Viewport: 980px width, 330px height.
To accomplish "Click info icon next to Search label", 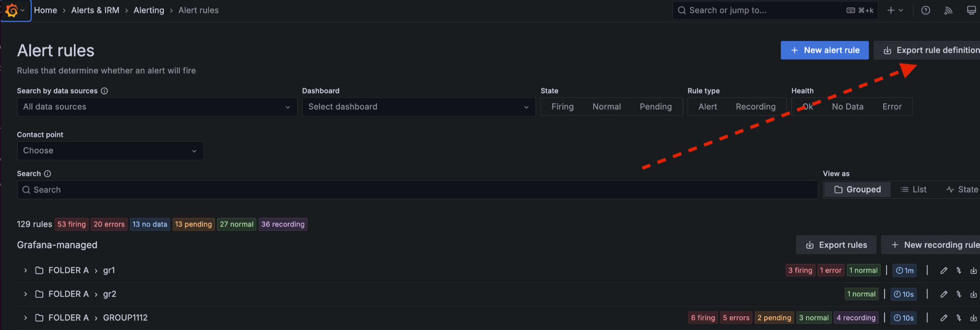I will pyautogui.click(x=48, y=174).
